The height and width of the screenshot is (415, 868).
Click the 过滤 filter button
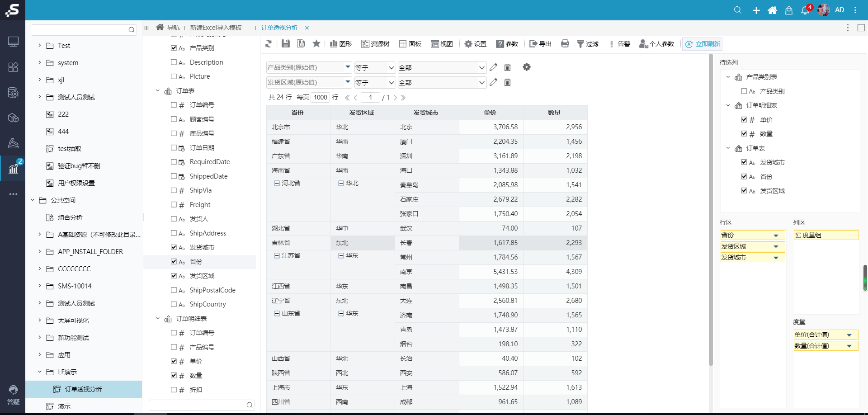pyautogui.click(x=588, y=44)
